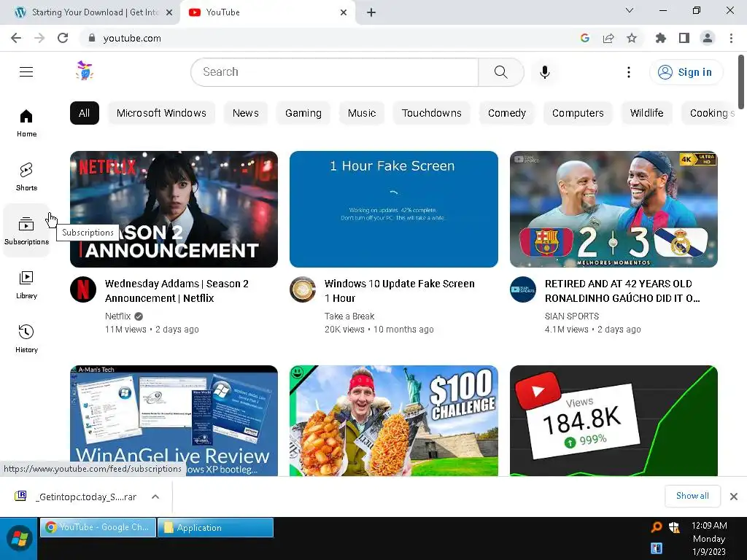Go back in Chrome

click(x=16, y=38)
